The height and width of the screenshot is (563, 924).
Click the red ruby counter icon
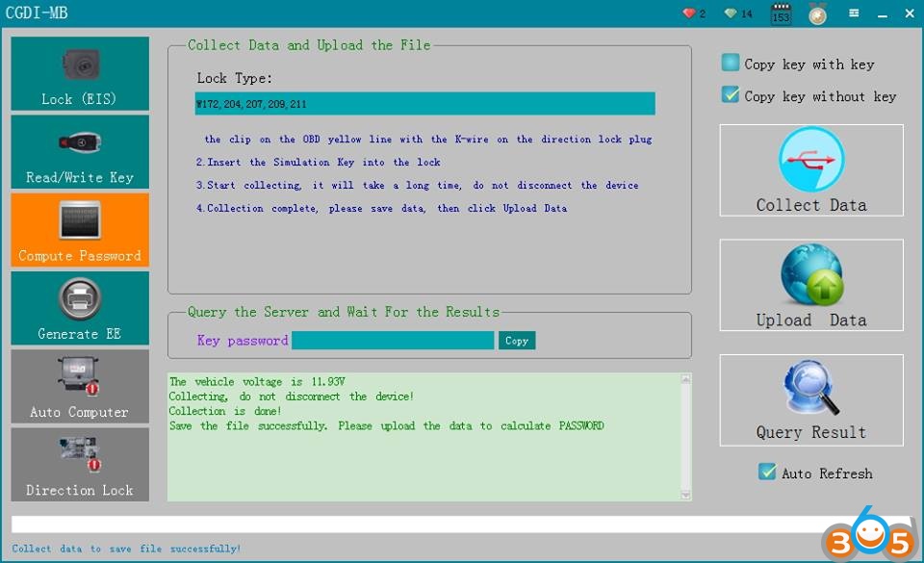click(689, 13)
